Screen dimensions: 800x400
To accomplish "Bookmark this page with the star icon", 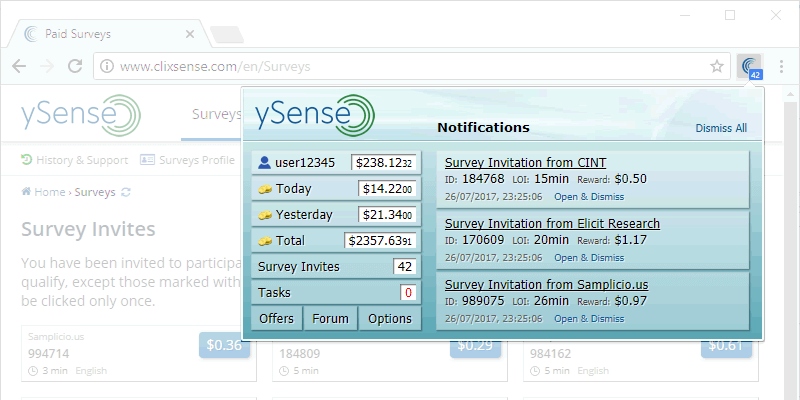I will point(717,66).
